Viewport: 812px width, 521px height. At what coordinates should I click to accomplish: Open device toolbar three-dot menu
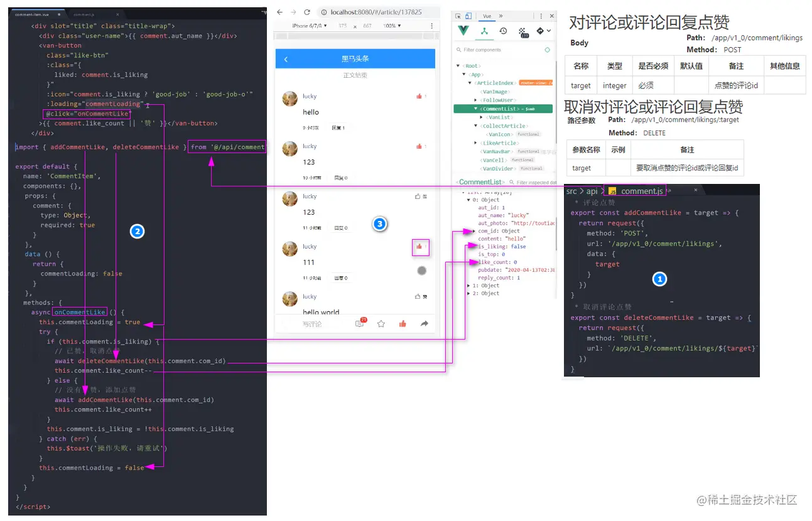click(431, 26)
